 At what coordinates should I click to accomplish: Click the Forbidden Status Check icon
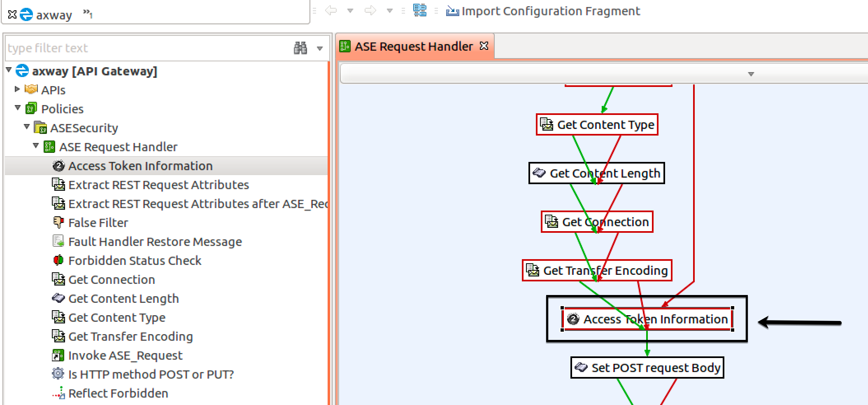pyautogui.click(x=58, y=260)
